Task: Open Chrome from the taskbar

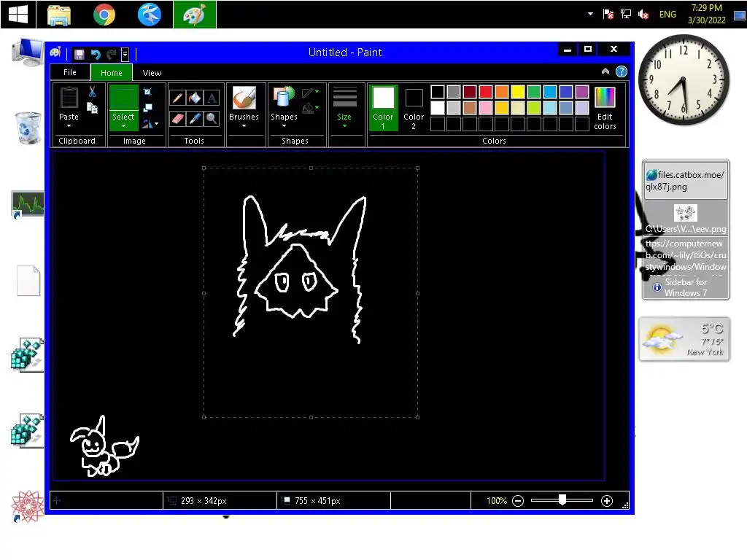Action: tap(104, 15)
